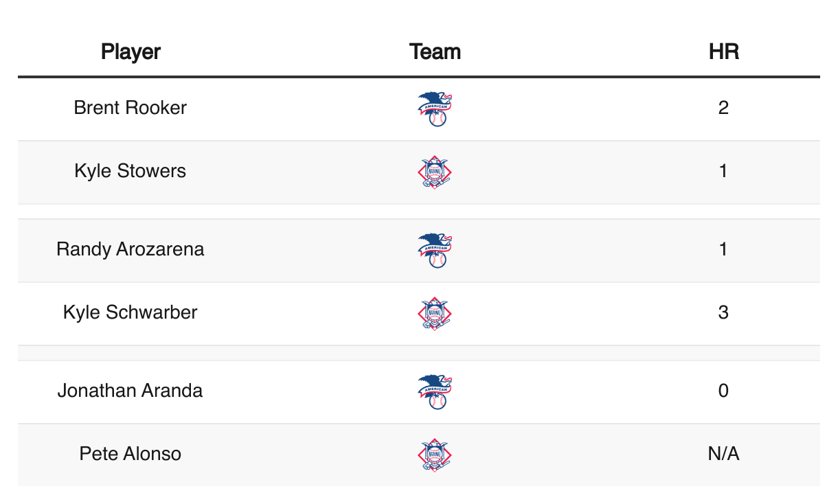
Task: Click Kyle Schwarber's HR value of 3
Action: coord(723,312)
